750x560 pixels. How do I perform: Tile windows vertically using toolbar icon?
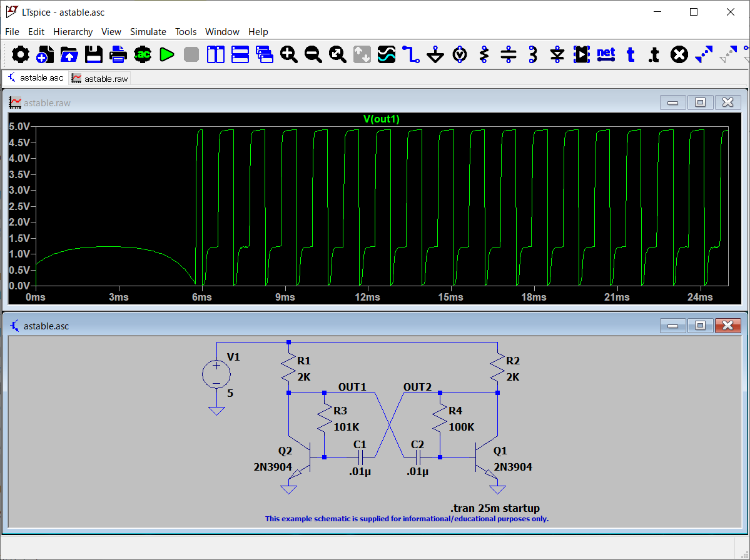[216, 55]
